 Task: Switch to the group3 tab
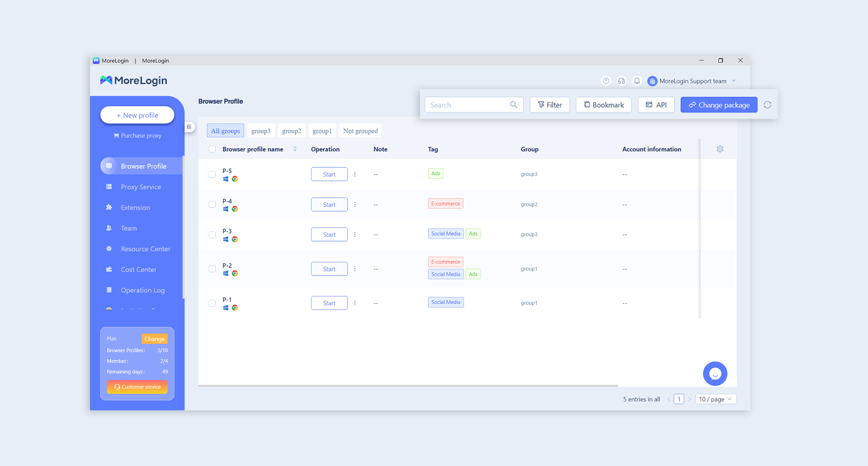point(261,131)
